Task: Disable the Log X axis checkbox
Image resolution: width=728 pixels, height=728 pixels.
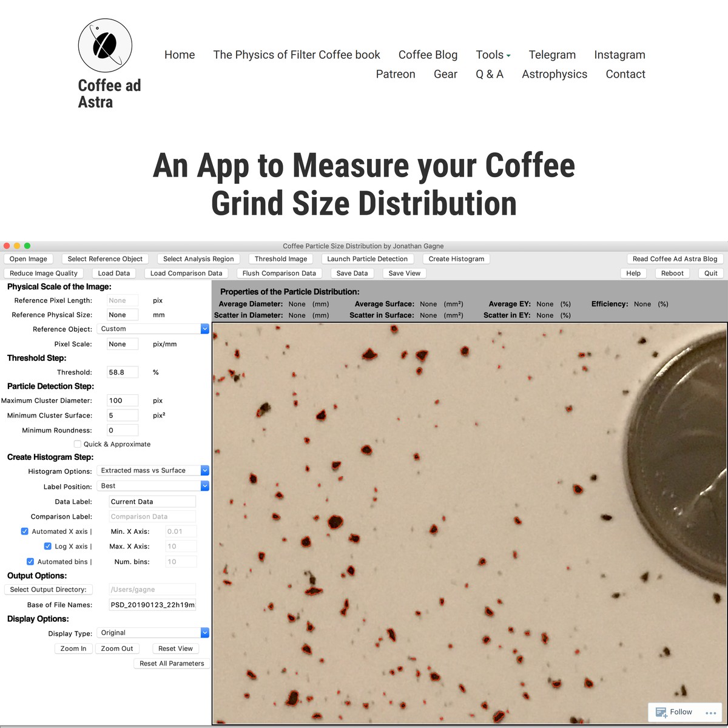Action: click(x=48, y=545)
